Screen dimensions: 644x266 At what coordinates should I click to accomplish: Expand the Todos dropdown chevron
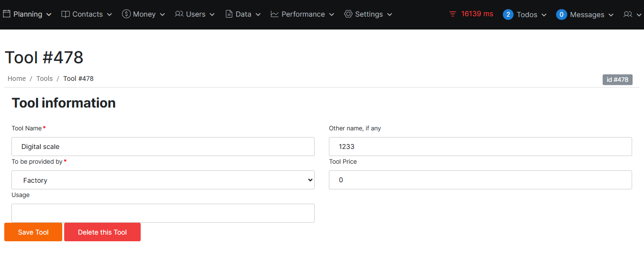(544, 15)
